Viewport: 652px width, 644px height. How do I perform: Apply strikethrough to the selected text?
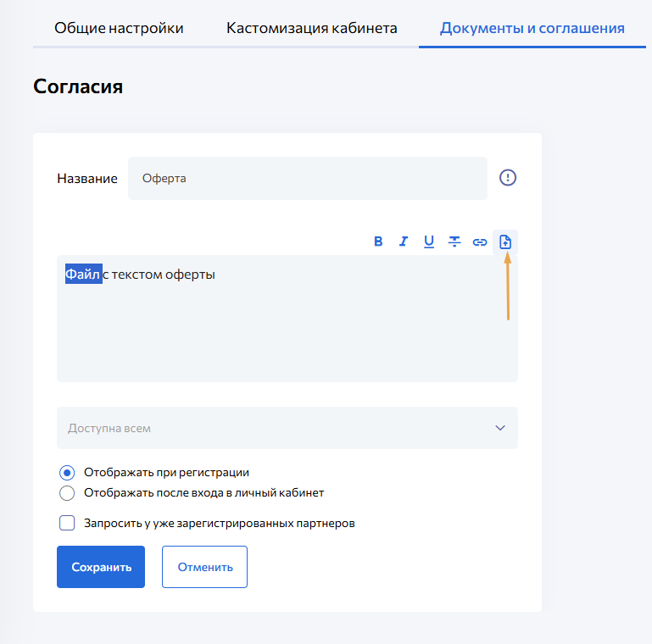click(x=454, y=241)
